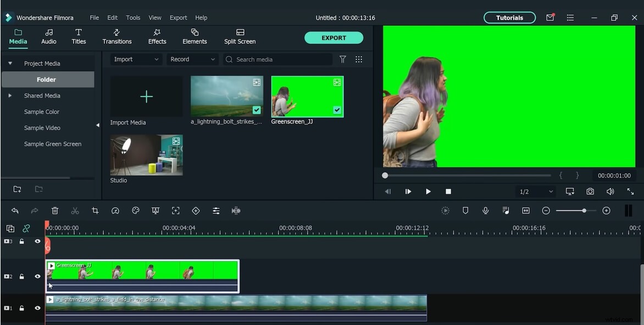
Task: Click the timeline zoom slider handle
Action: [584, 211]
